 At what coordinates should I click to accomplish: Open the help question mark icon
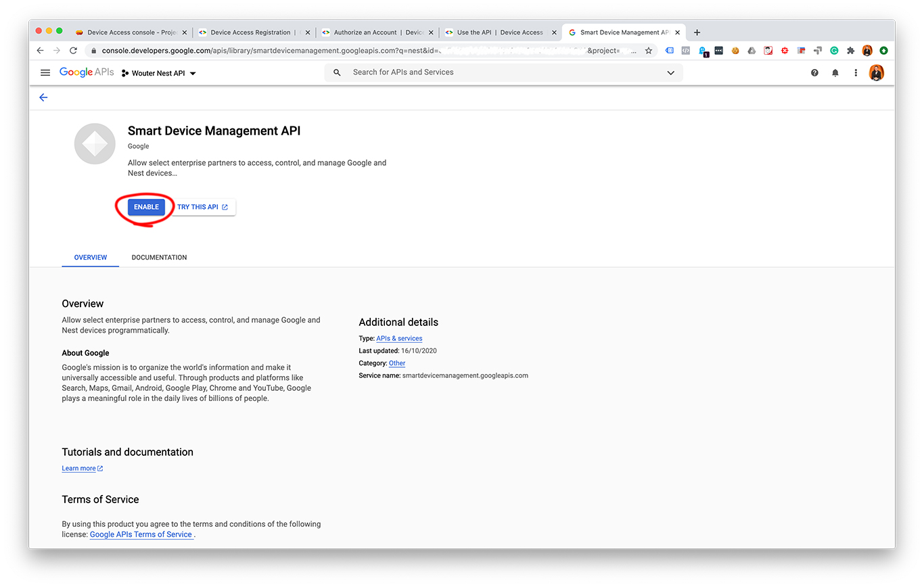814,73
